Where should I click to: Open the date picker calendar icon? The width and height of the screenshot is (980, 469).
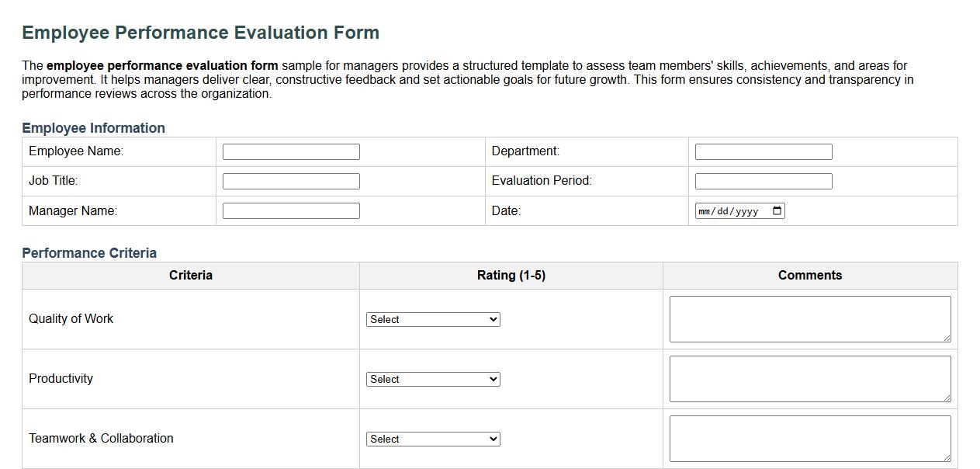[x=777, y=210]
